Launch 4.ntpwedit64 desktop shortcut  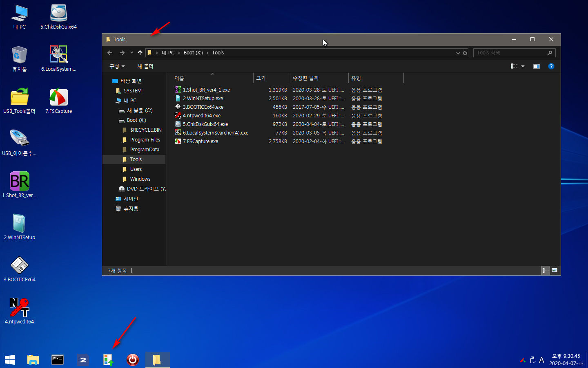click(x=19, y=311)
